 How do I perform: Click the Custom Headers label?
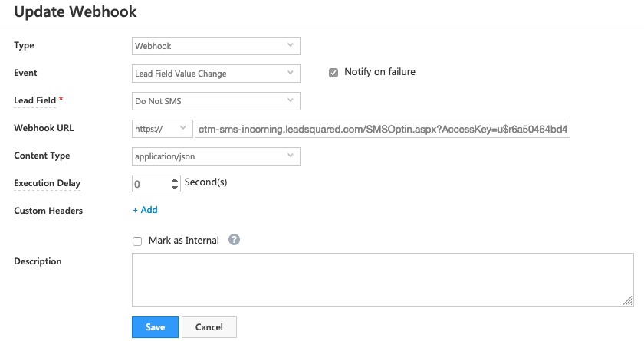pos(48,211)
